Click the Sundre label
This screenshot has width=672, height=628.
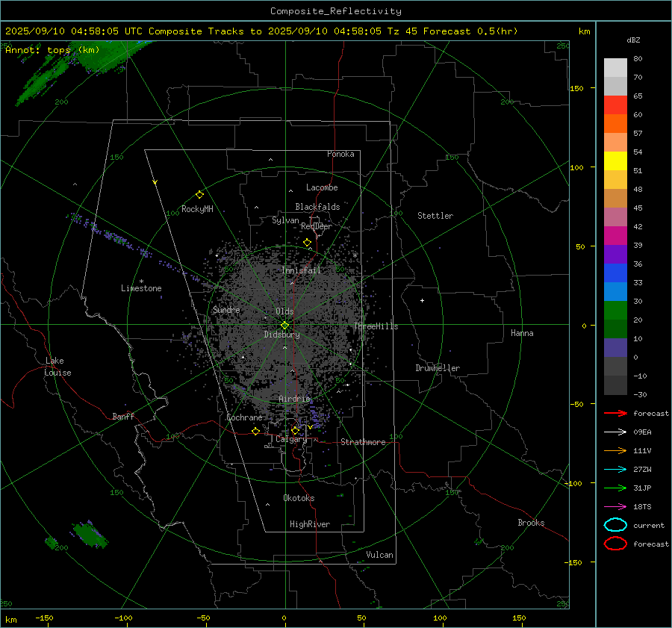click(226, 310)
